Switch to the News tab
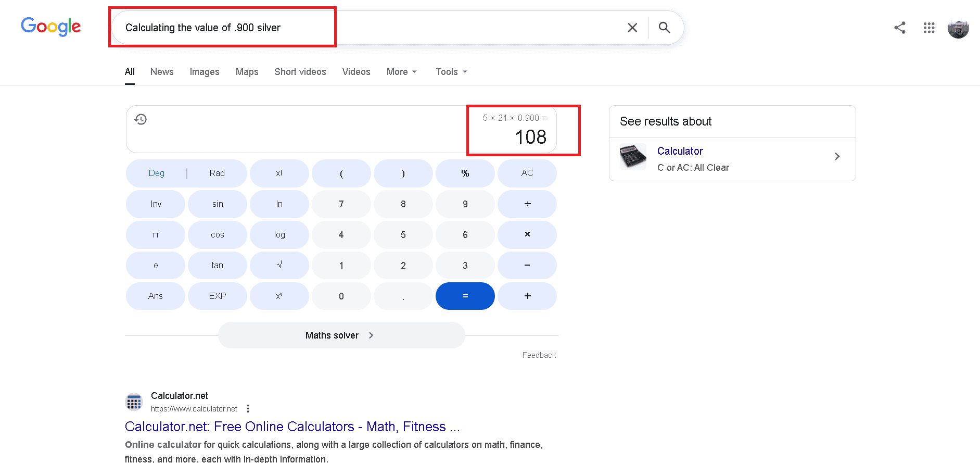The image size is (980, 463). 161,72
